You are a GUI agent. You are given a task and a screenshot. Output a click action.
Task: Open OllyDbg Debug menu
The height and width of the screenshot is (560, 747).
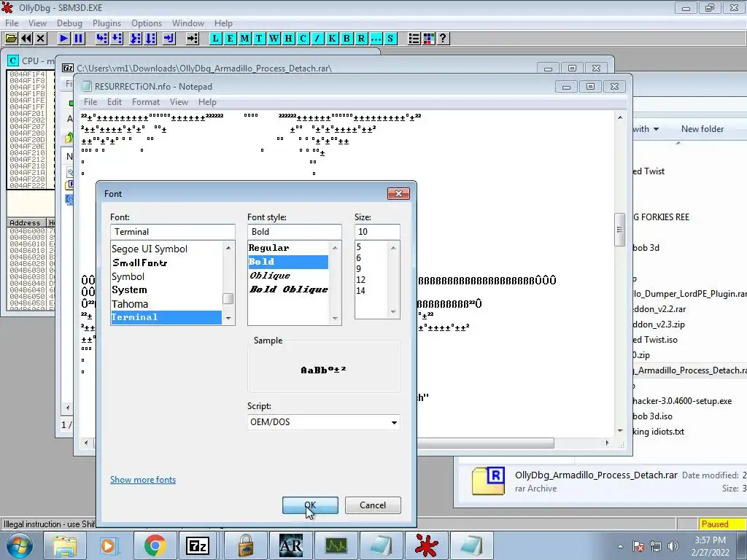pyautogui.click(x=69, y=23)
